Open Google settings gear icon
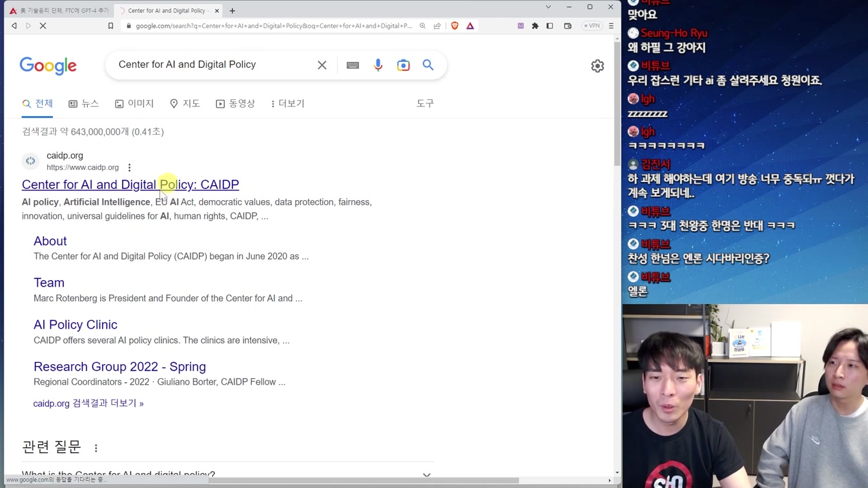The height and width of the screenshot is (488, 868). 597,66
